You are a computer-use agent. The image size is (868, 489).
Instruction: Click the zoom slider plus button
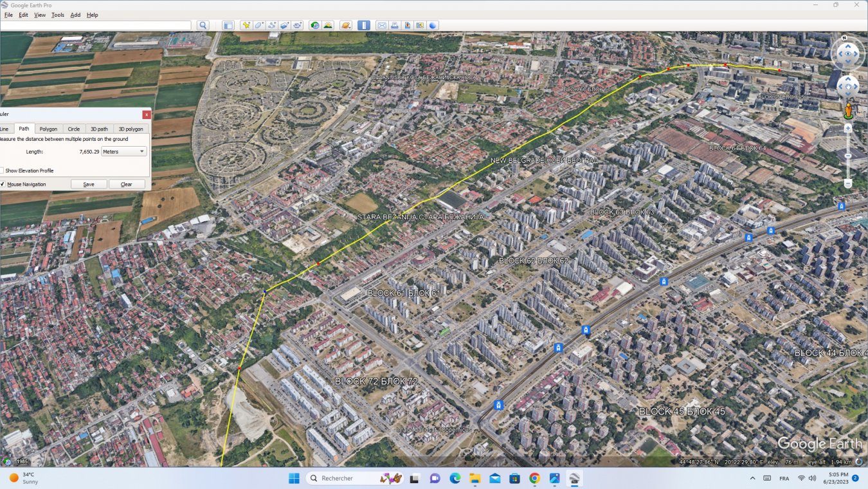[x=847, y=128]
